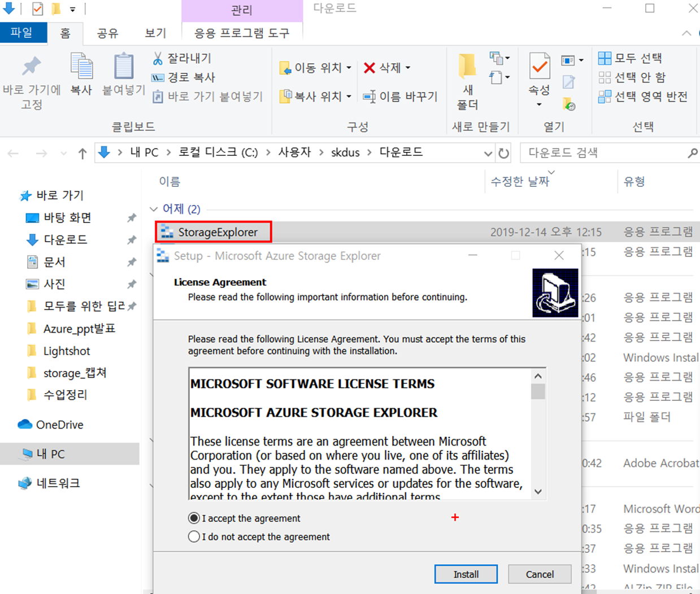Open the recent locations dropdown arrow
Screen dimensions: 700x594
click(63, 153)
